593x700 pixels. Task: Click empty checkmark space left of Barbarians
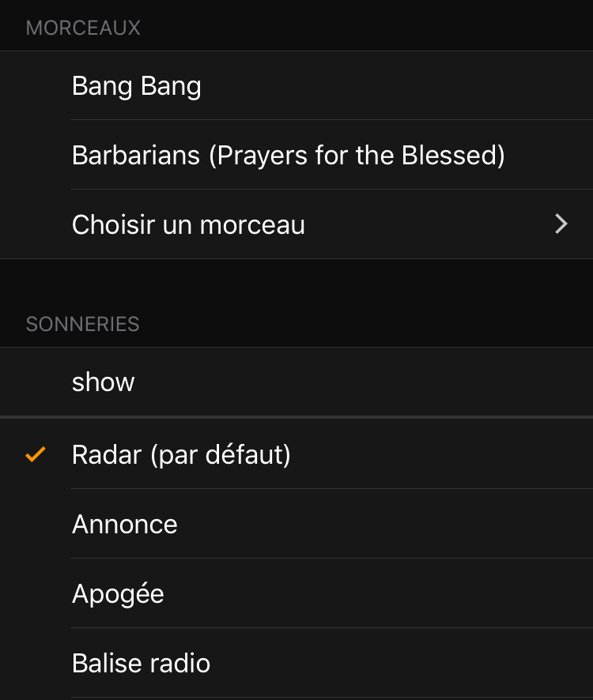[x=36, y=155]
